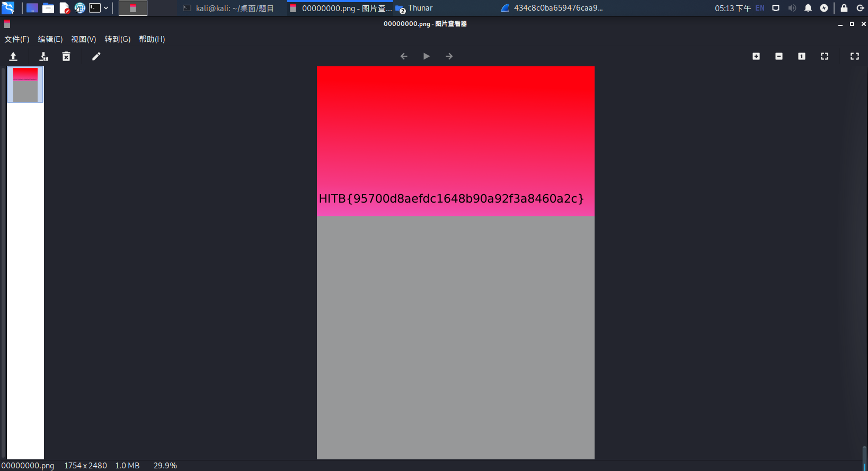868x471 pixels.
Task: Launch the file manager panel icon
Action: (x=48, y=8)
